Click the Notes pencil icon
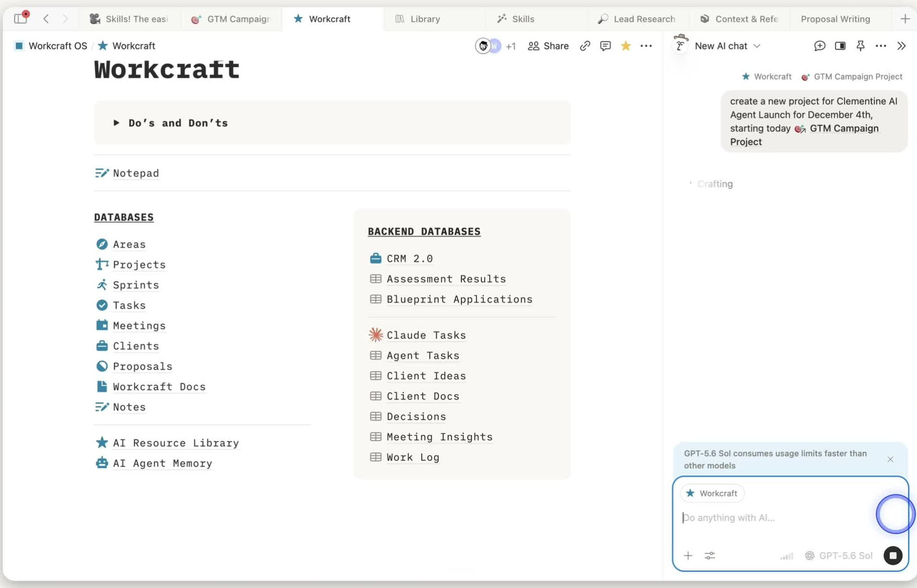917x588 pixels. [102, 407]
